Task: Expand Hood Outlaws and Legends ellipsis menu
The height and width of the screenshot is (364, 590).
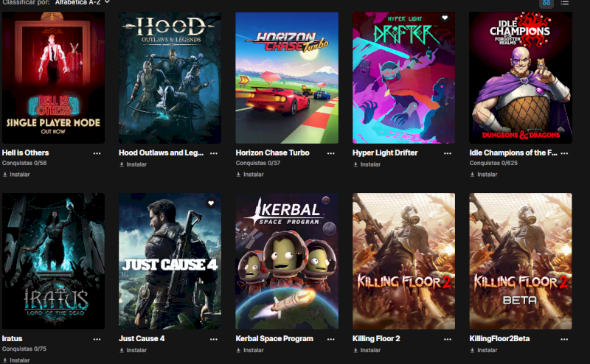Action: pos(214,153)
